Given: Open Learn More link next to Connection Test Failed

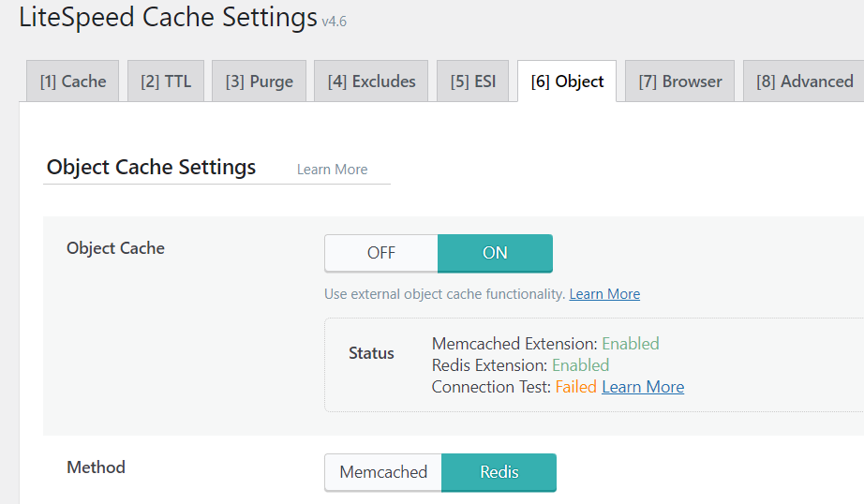Looking at the screenshot, I should pos(643,387).
